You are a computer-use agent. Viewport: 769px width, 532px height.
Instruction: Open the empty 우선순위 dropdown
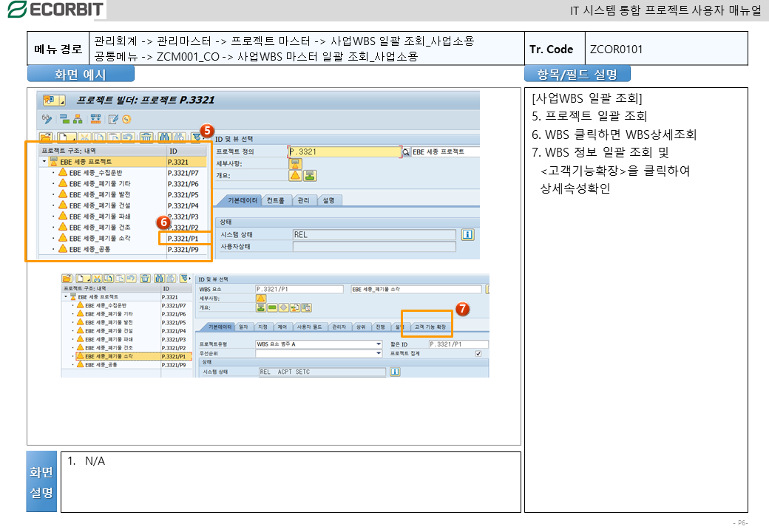[x=379, y=354]
